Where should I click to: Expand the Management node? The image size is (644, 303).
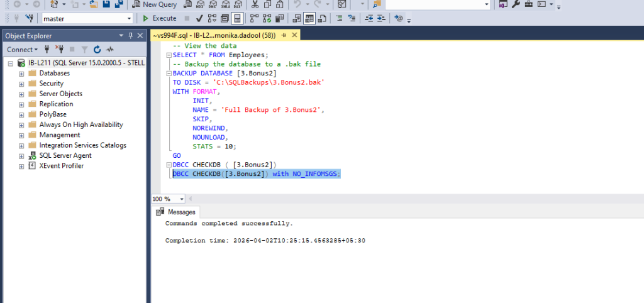coord(21,135)
